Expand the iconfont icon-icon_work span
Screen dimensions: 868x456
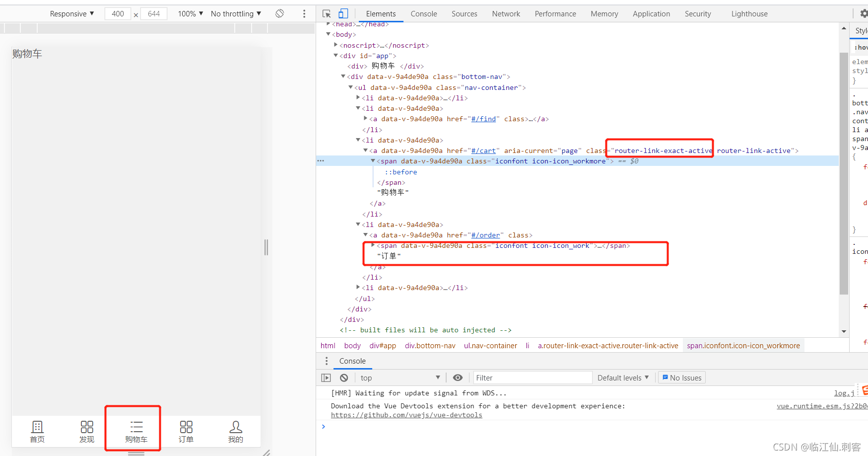tap(373, 245)
